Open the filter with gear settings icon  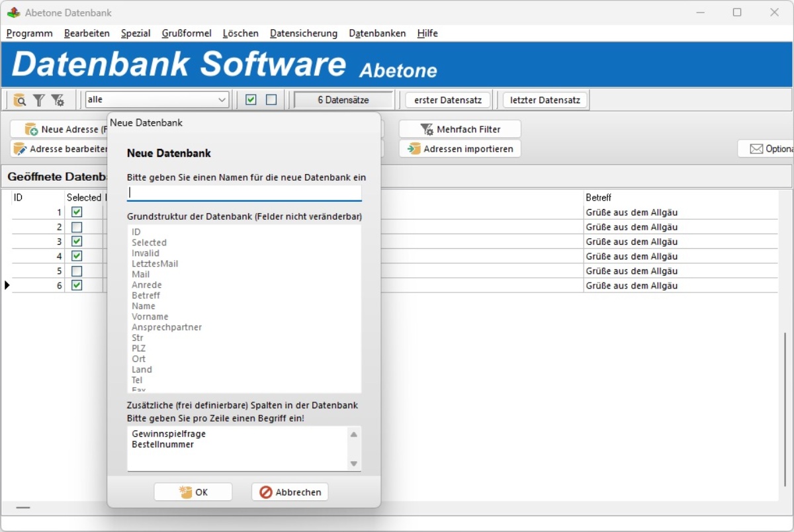(58, 100)
